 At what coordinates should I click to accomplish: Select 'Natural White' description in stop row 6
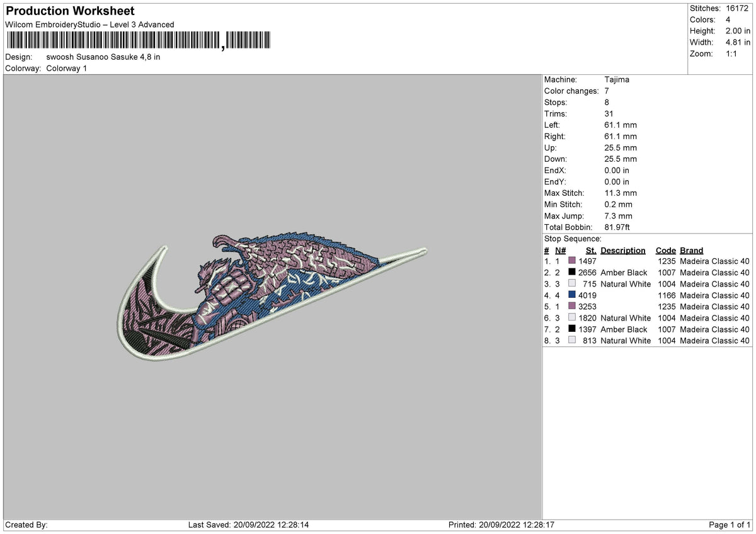tap(626, 318)
